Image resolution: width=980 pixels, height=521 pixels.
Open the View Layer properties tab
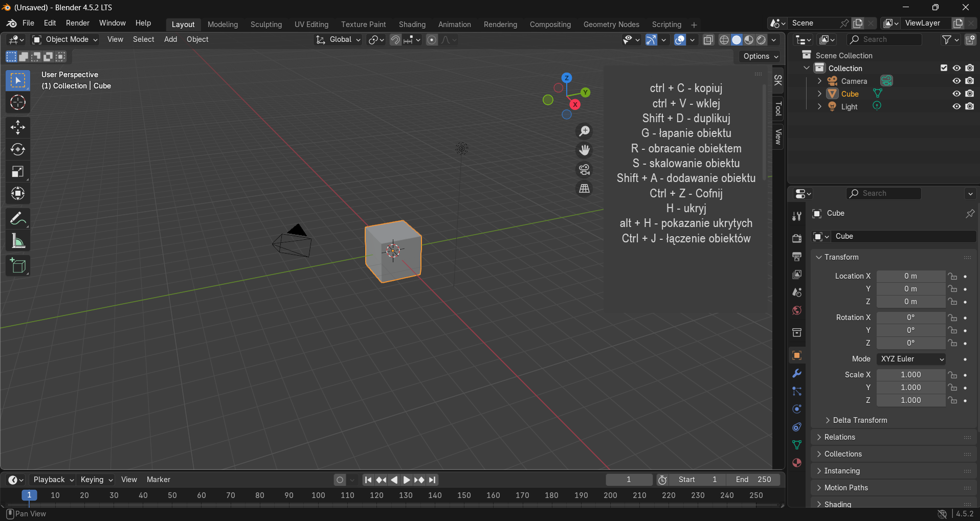pos(797,275)
